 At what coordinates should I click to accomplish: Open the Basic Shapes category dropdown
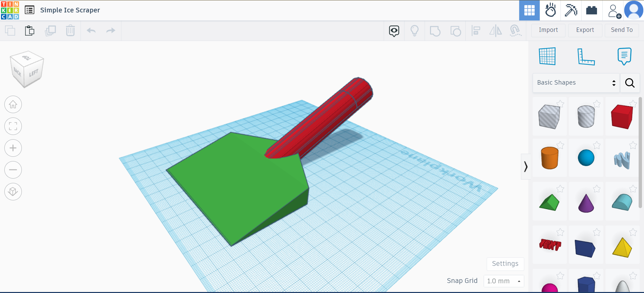point(576,83)
